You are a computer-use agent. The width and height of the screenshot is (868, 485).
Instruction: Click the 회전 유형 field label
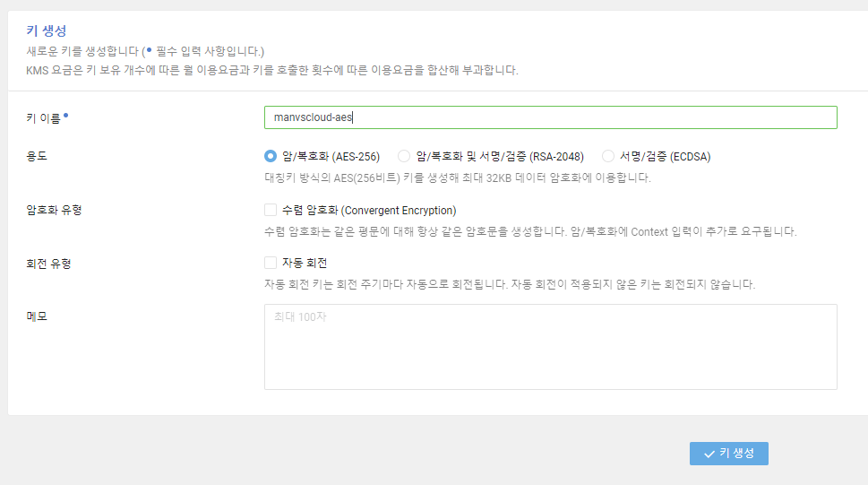tap(48, 264)
